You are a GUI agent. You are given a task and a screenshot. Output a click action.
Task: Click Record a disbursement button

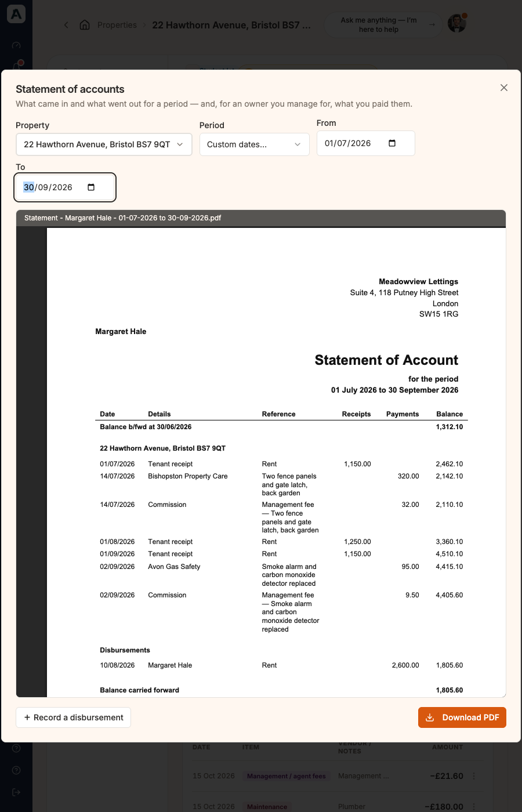pyautogui.click(x=74, y=717)
